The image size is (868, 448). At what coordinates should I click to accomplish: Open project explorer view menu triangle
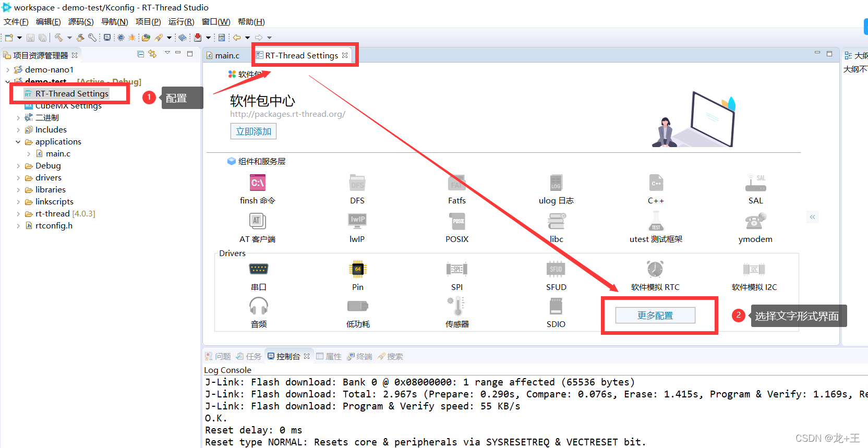pyautogui.click(x=167, y=53)
